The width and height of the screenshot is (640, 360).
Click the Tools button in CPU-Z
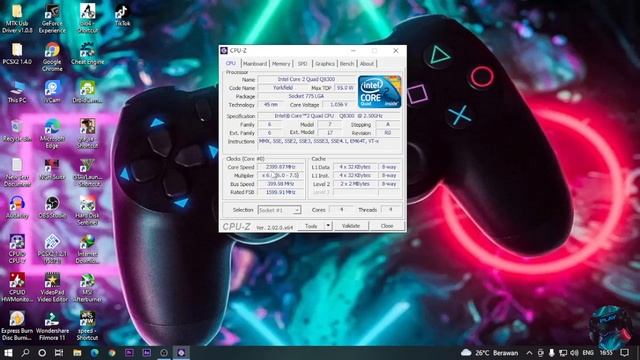[x=311, y=226]
